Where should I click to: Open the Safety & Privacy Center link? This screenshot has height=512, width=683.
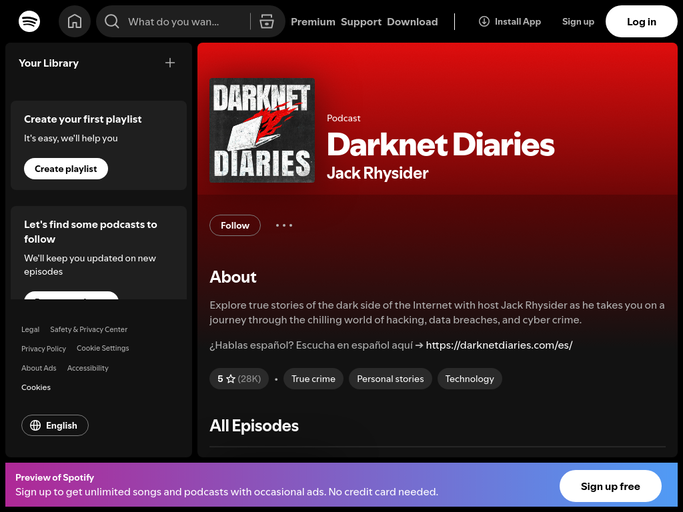tap(88, 329)
